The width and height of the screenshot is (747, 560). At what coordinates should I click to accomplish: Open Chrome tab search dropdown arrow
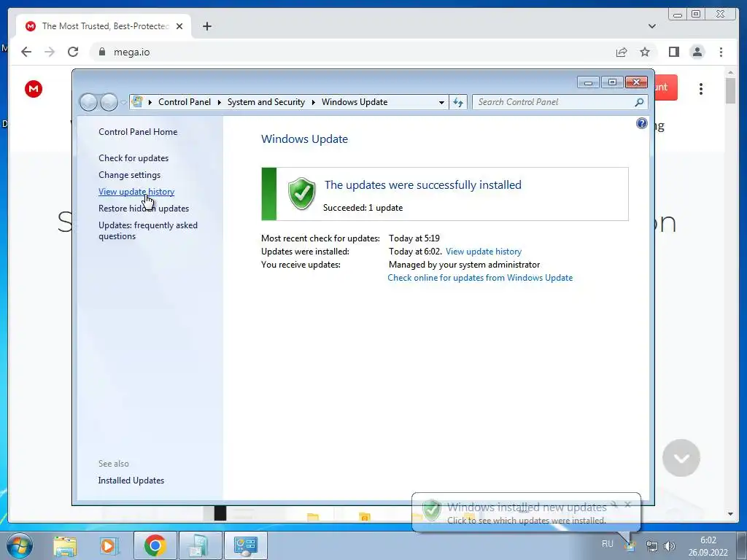[x=651, y=26]
